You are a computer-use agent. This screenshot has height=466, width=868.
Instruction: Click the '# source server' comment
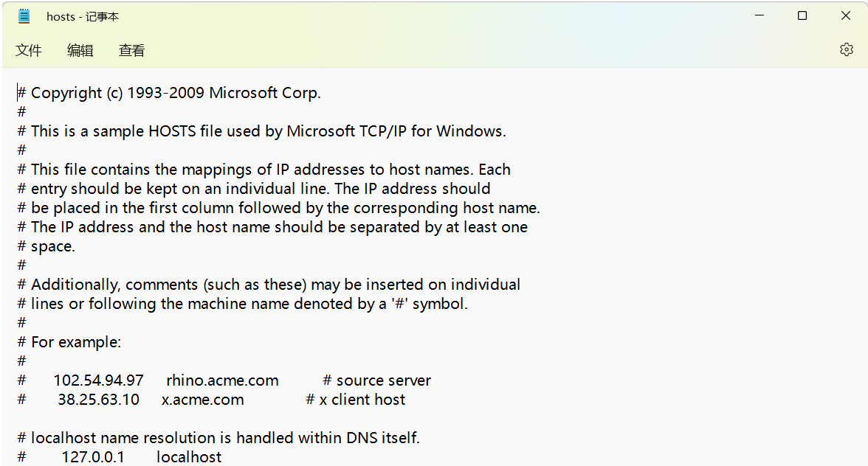click(x=376, y=380)
